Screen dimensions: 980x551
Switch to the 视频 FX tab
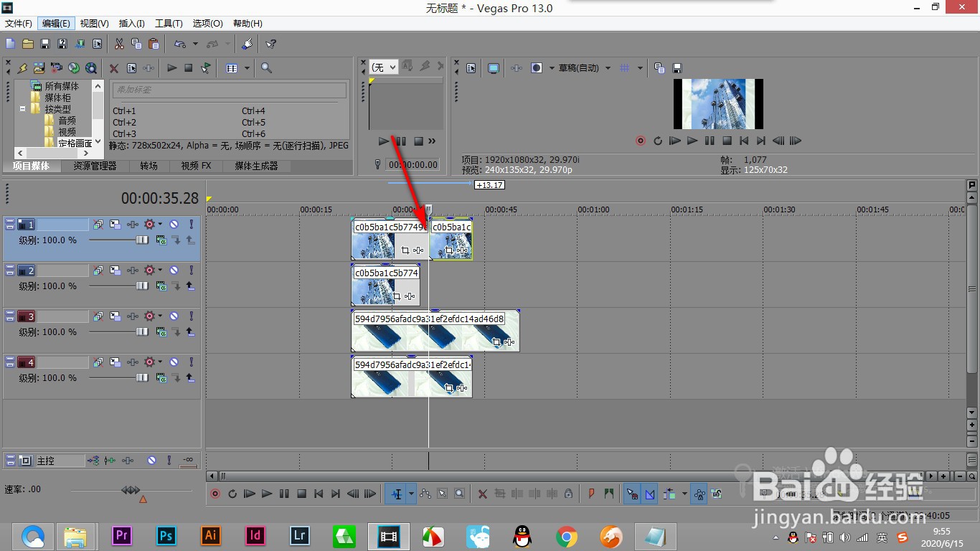196,166
